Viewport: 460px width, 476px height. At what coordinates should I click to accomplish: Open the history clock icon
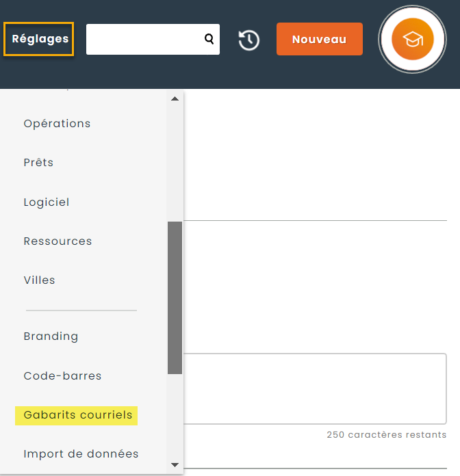[x=248, y=40]
